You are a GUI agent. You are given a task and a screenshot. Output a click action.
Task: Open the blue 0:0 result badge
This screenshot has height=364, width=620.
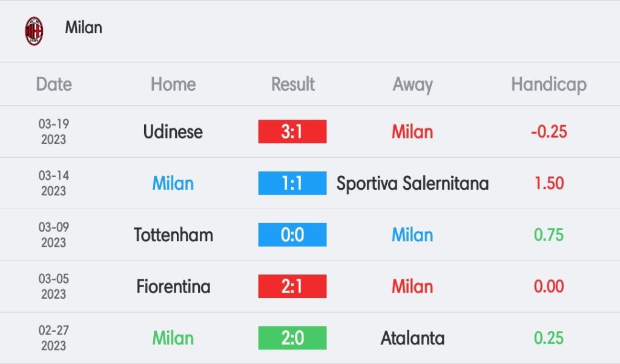(x=292, y=235)
